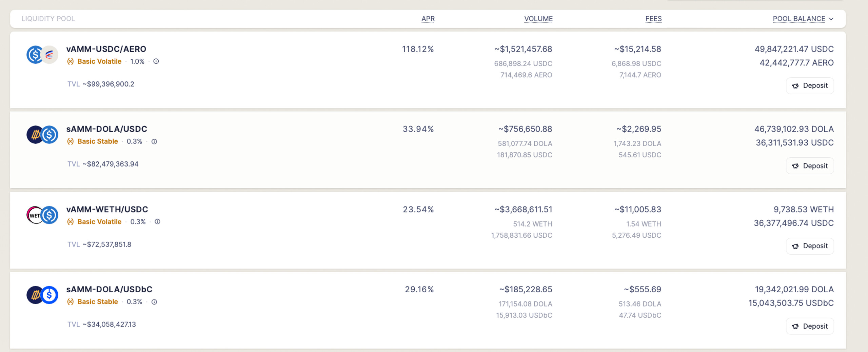
Task: Click Basic Volatile label under vAMM-WETH/USDC
Action: tap(99, 222)
